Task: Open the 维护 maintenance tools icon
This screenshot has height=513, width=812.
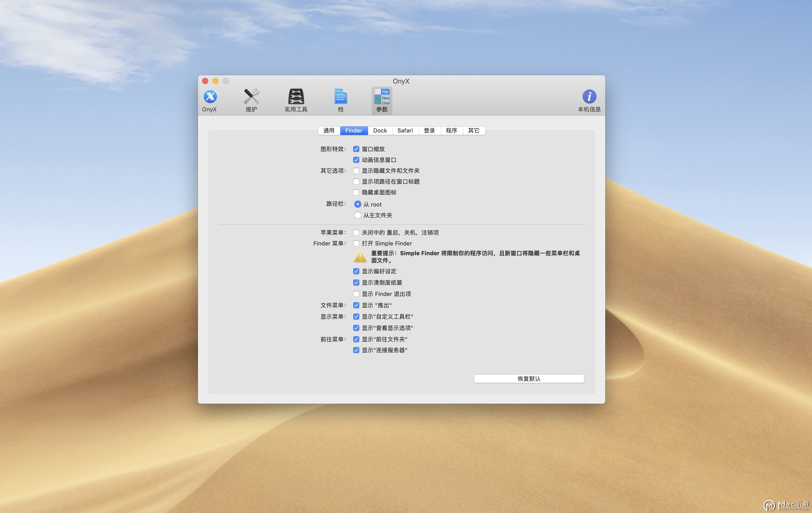Action: (x=251, y=97)
